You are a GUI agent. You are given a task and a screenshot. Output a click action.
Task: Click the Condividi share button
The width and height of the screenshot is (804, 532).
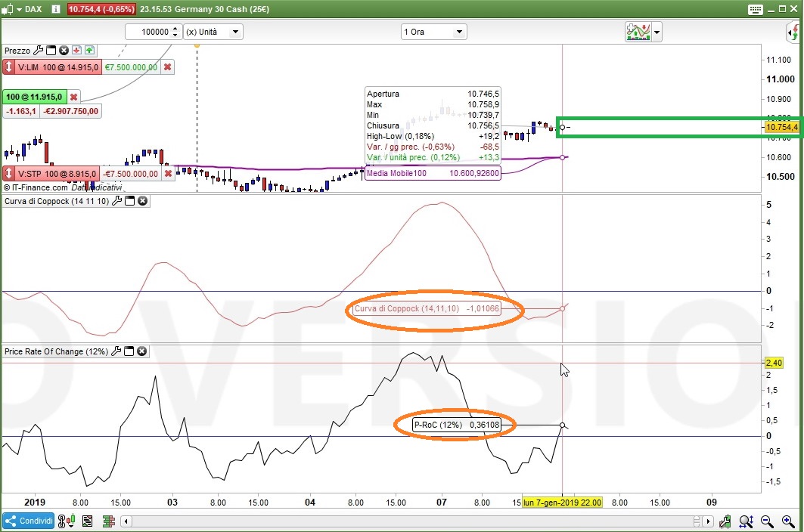(x=28, y=521)
